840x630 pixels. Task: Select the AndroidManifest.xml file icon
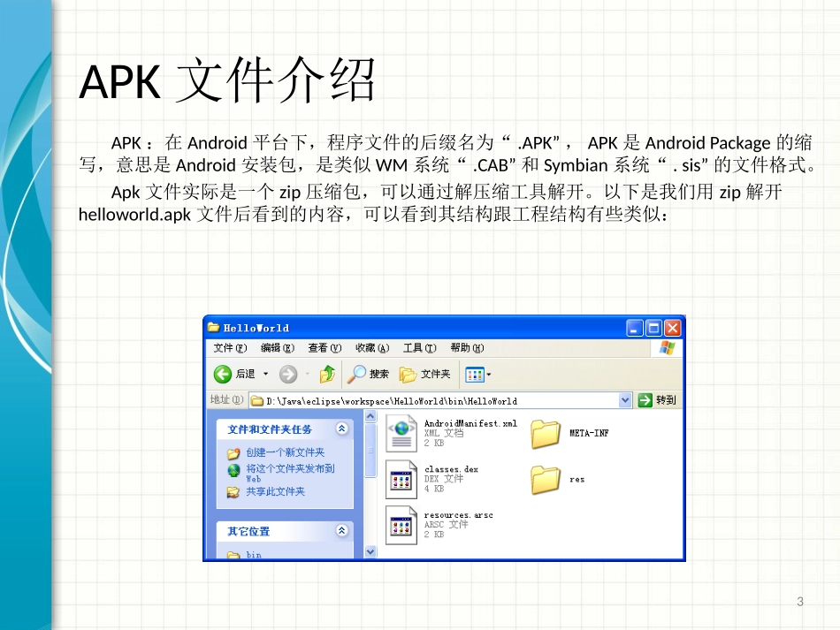(401, 433)
